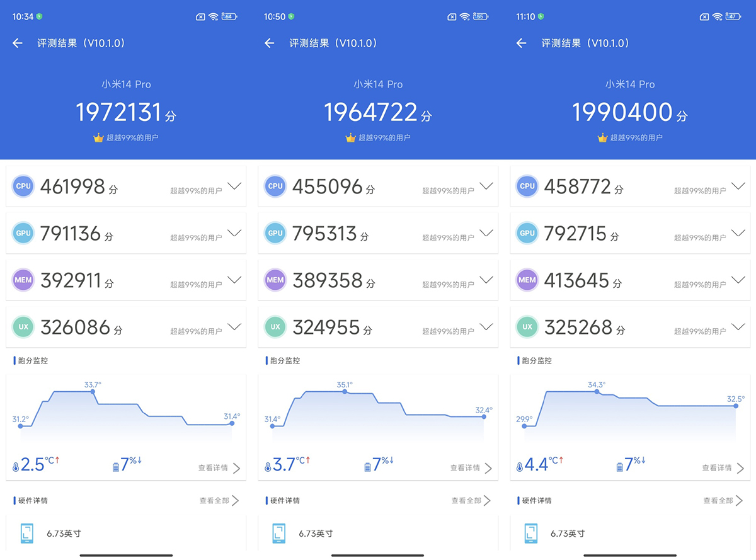This screenshot has height=560, width=756.
Task: Click the 29.9° start point on the chart
Action: click(x=524, y=426)
